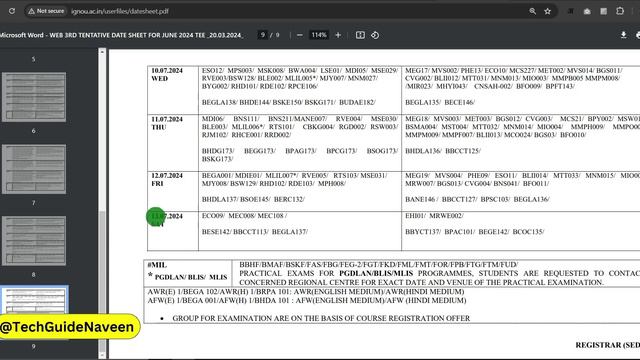Click the grey square extension icon
This screenshot has width=640, height=360.
click(x=604, y=11)
